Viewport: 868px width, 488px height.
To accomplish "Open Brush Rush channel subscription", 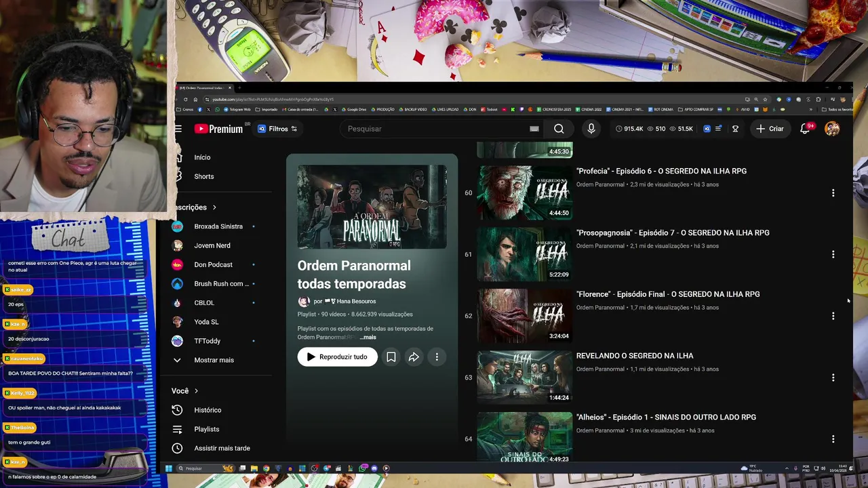I will coord(221,283).
